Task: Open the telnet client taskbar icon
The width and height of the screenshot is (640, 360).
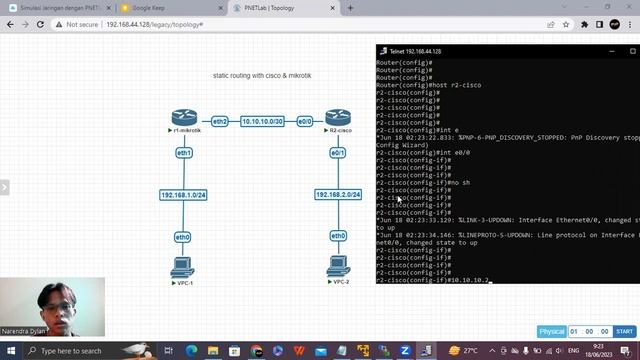Action: coord(426,351)
